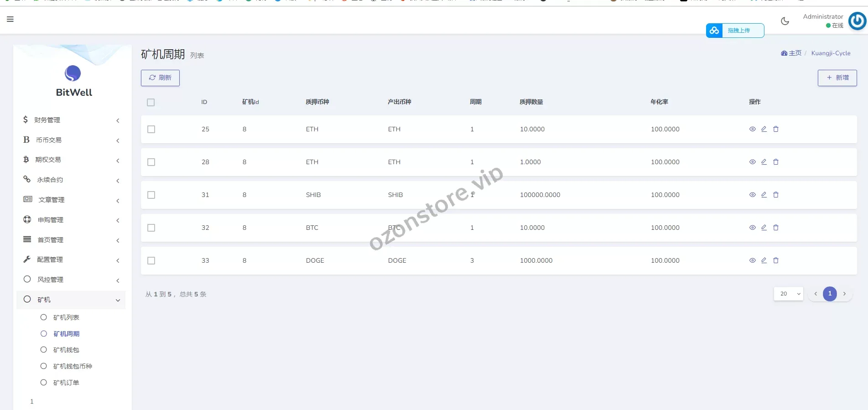
Task: Open the page size dropdown showing 20
Action: click(x=788, y=294)
